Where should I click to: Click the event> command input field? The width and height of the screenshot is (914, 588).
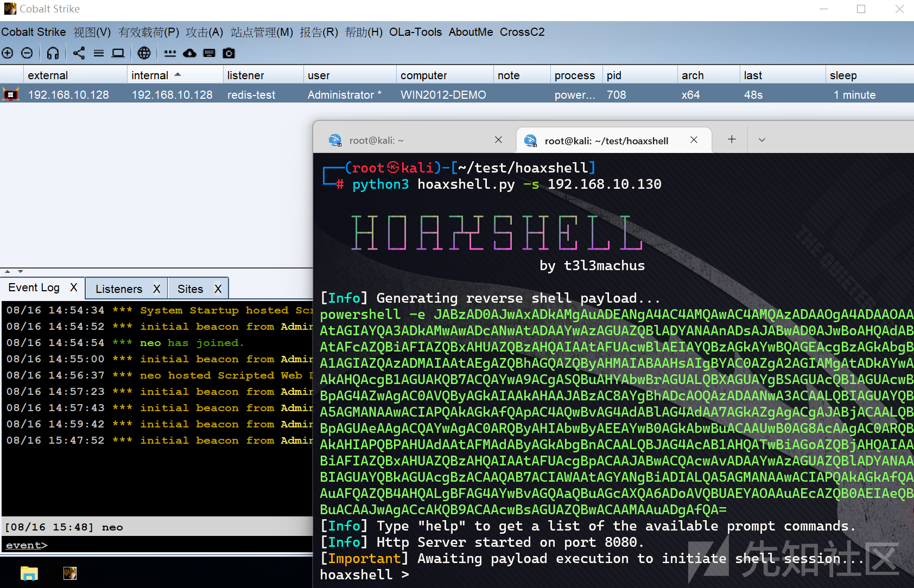179,545
